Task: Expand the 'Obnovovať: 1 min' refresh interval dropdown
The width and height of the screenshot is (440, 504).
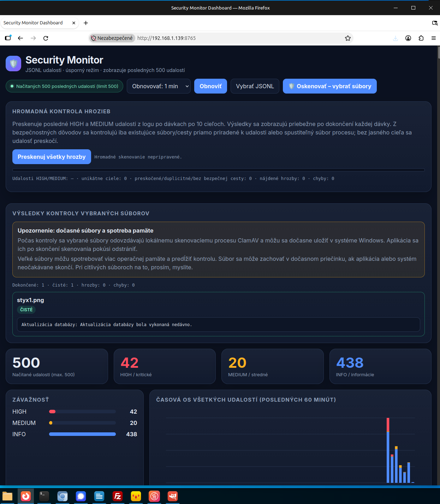Action: [159, 86]
